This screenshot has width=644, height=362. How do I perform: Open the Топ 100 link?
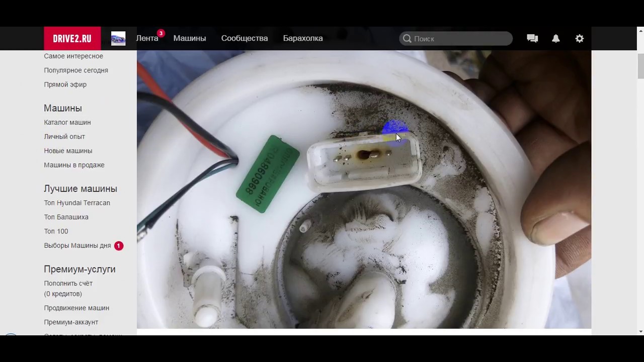[x=56, y=231]
